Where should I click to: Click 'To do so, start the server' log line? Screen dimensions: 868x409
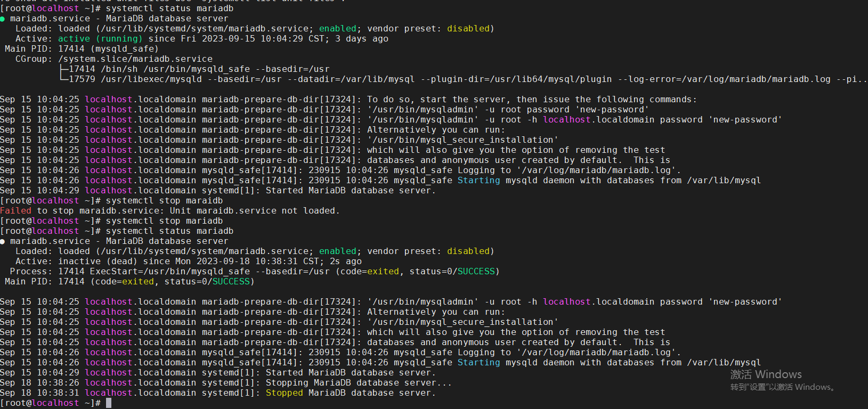[348, 100]
